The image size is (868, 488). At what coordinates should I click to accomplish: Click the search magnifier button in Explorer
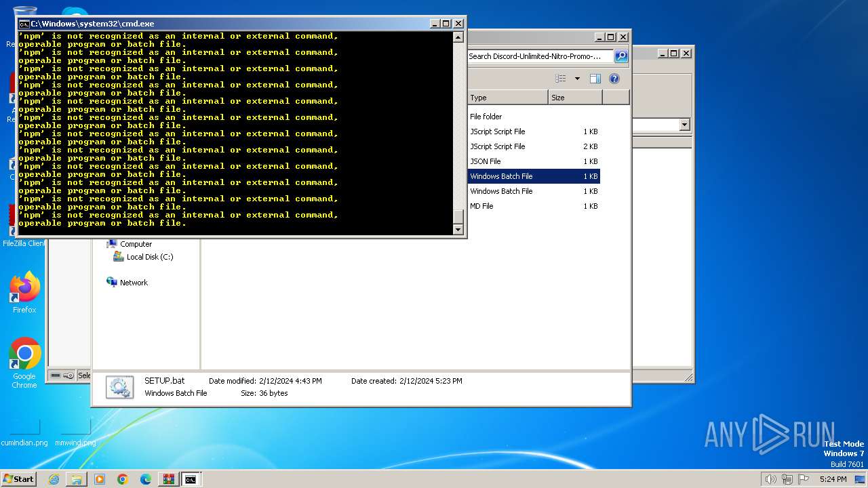621,56
